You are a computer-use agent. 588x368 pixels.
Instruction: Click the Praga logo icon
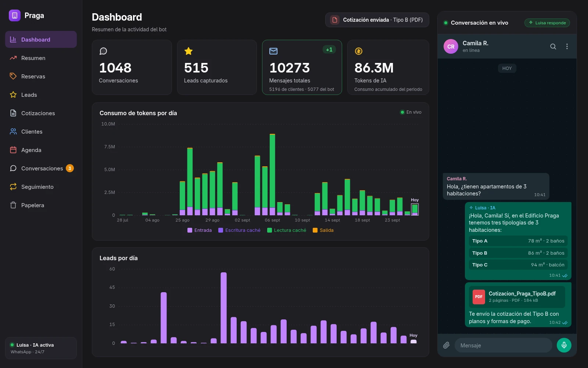[x=15, y=15]
